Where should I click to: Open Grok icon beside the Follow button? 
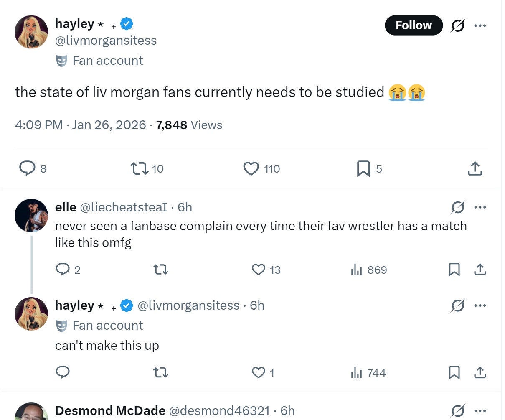[458, 26]
